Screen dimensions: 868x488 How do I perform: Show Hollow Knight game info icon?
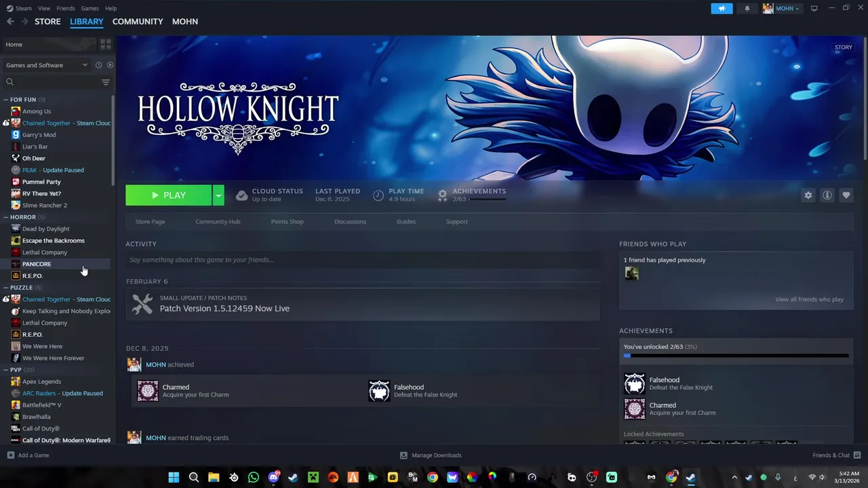pos(827,195)
